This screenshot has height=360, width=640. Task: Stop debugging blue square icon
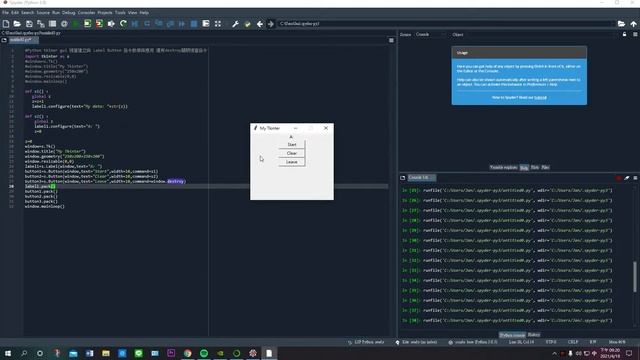click(194, 24)
